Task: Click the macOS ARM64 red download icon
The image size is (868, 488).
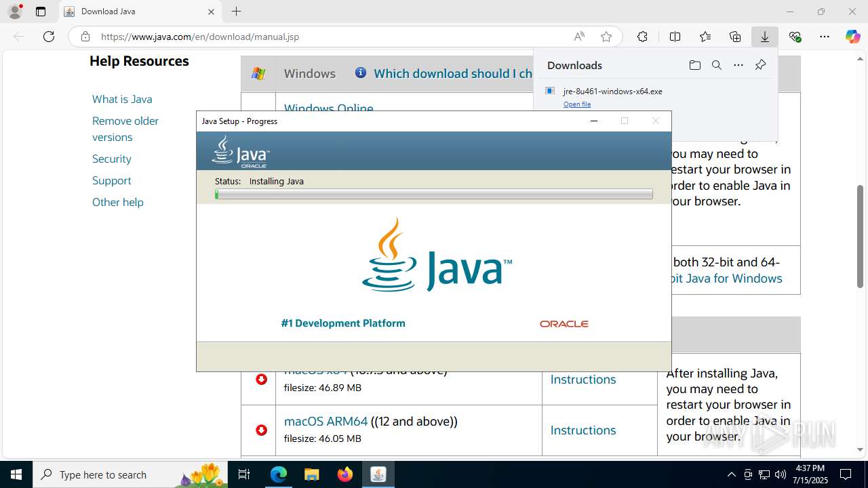Action: coord(261,430)
